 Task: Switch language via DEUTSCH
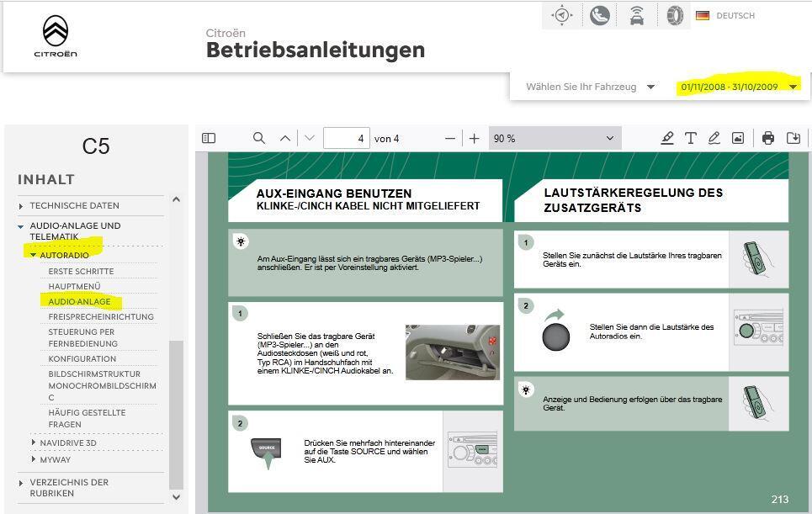(735, 15)
